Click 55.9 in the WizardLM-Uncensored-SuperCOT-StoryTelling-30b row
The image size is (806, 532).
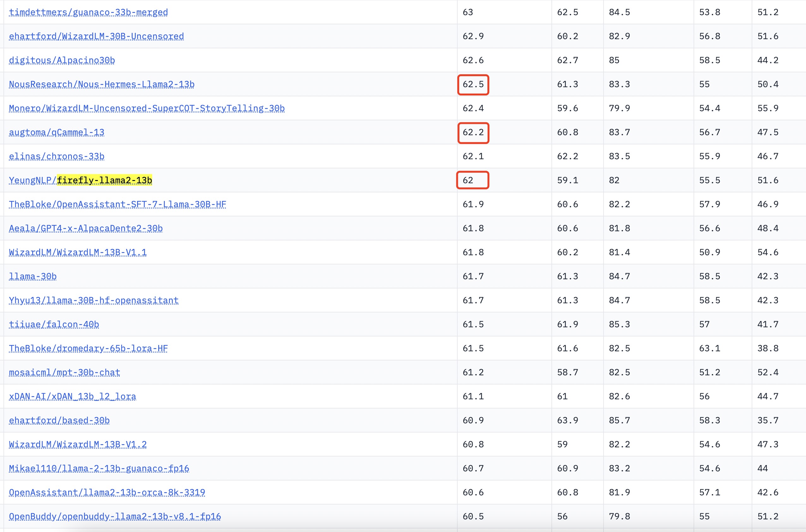tap(768, 108)
